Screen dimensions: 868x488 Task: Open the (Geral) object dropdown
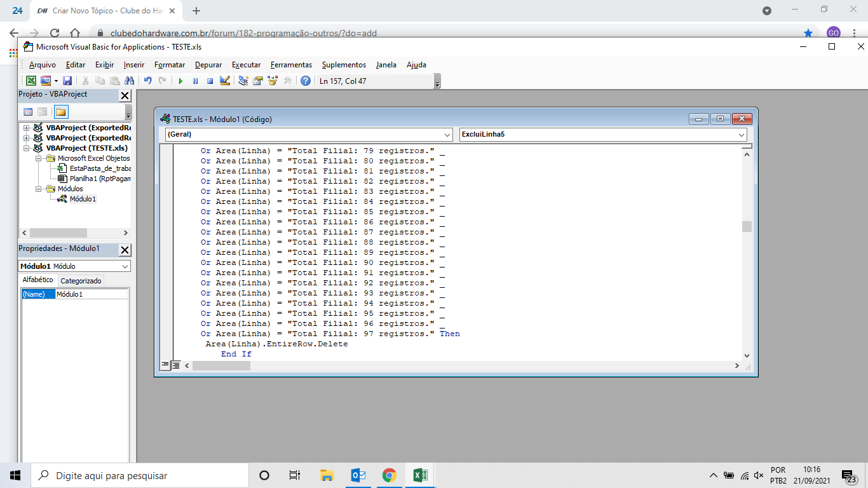tap(308, 135)
